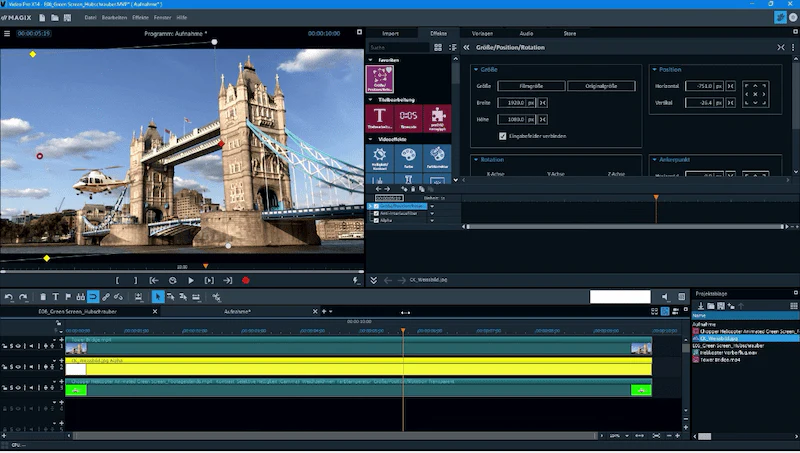The height and width of the screenshot is (453, 800).
Task: Switch to the Vorlagen tab
Action: coord(482,33)
